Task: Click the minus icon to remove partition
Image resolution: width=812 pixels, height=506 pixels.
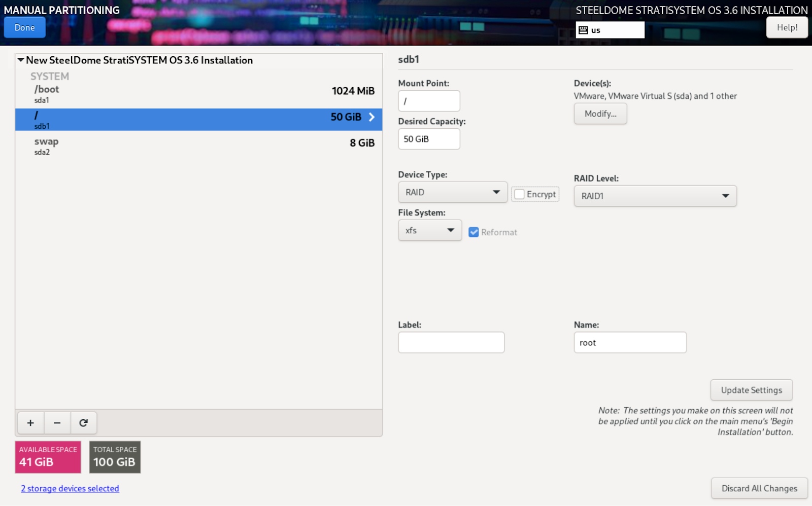Action: (57, 423)
